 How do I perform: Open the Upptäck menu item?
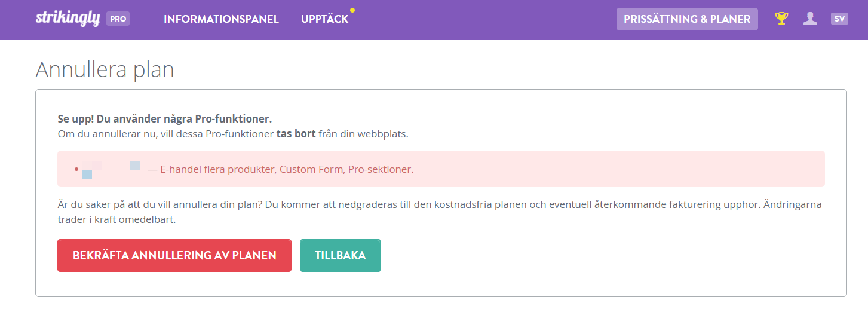pos(324,19)
